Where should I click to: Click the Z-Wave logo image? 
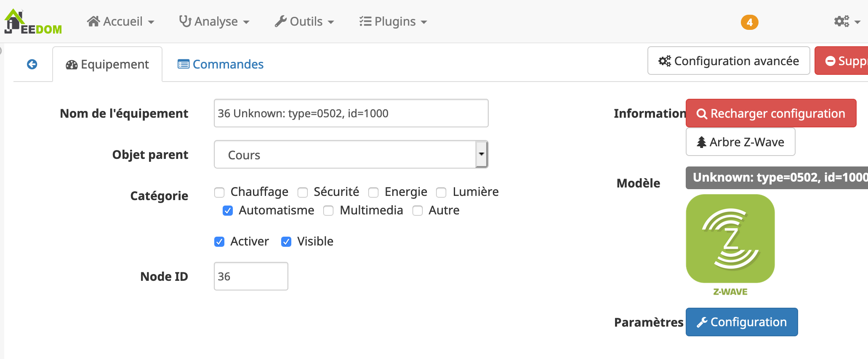730,245
